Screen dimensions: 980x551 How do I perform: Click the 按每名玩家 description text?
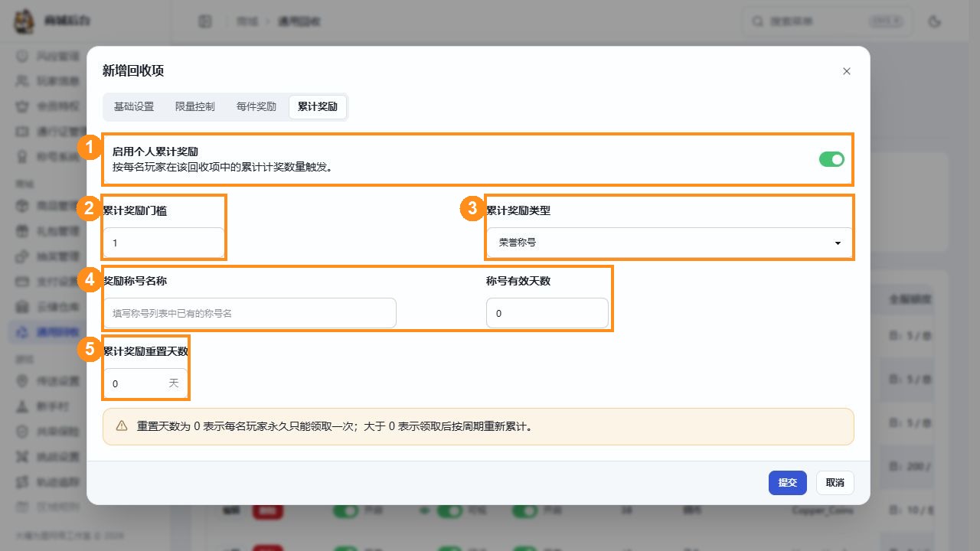tap(222, 166)
